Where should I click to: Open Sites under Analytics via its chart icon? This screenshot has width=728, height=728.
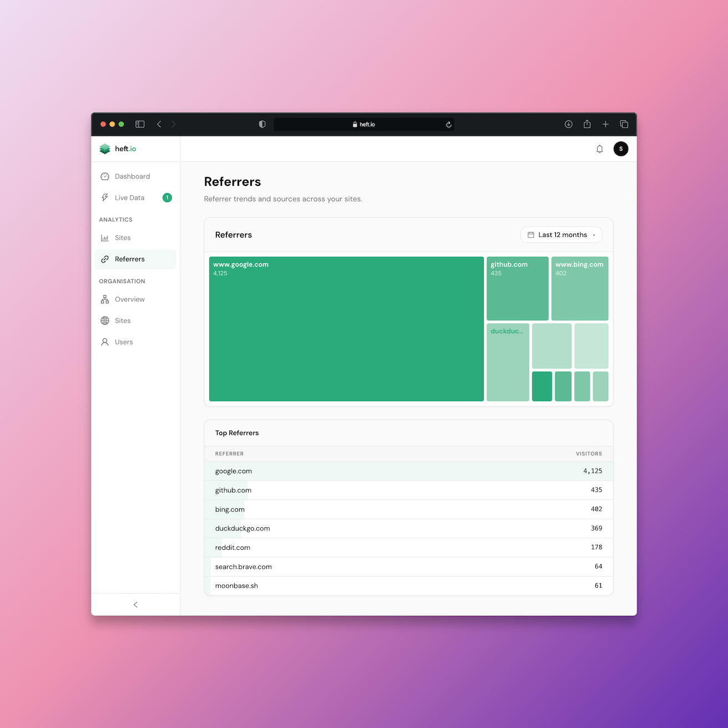coord(105,237)
